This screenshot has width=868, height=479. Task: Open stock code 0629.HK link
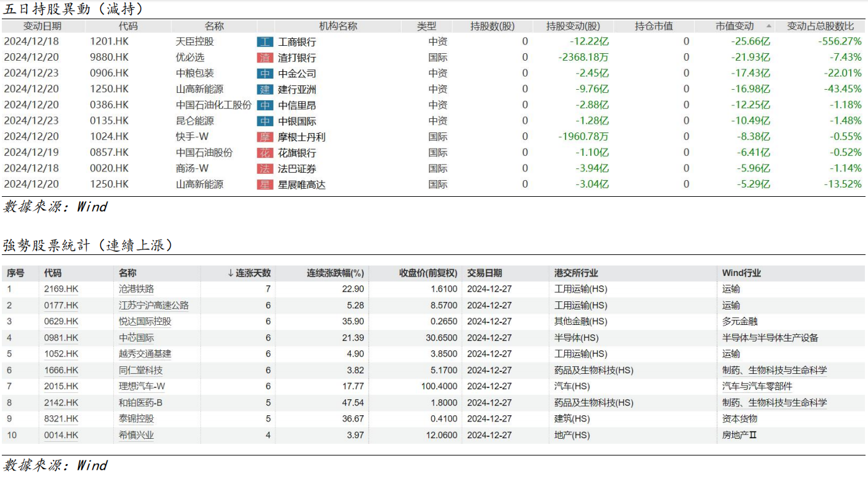click(61, 321)
